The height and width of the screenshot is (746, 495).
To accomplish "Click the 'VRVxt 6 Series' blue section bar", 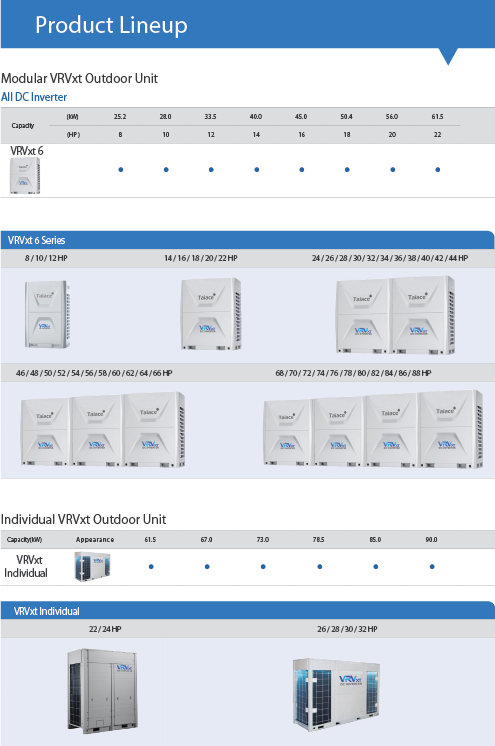I will click(x=248, y=240).
